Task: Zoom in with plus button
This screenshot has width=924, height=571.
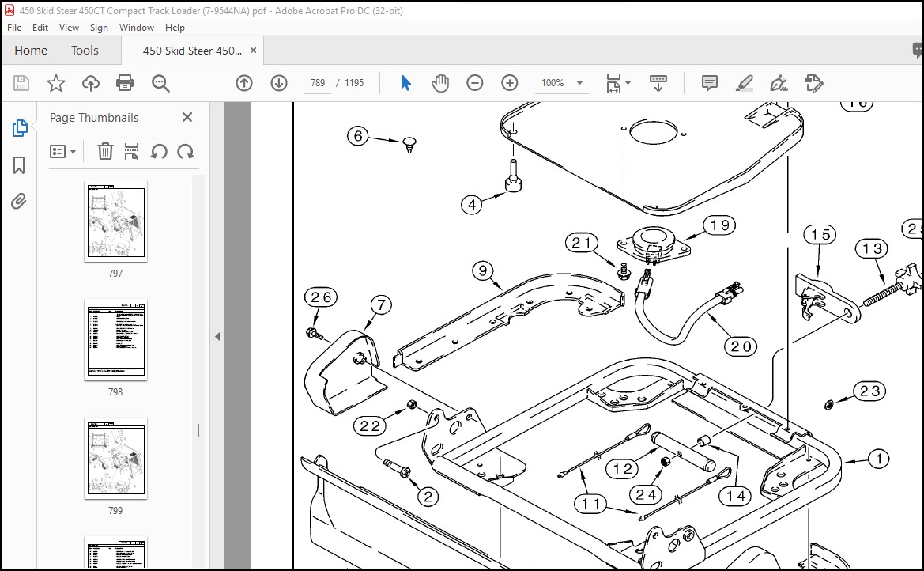Action: 509,83
